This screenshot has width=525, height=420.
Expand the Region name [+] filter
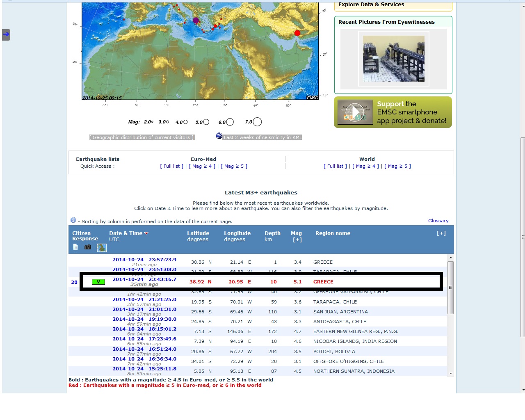pos(441,233)
